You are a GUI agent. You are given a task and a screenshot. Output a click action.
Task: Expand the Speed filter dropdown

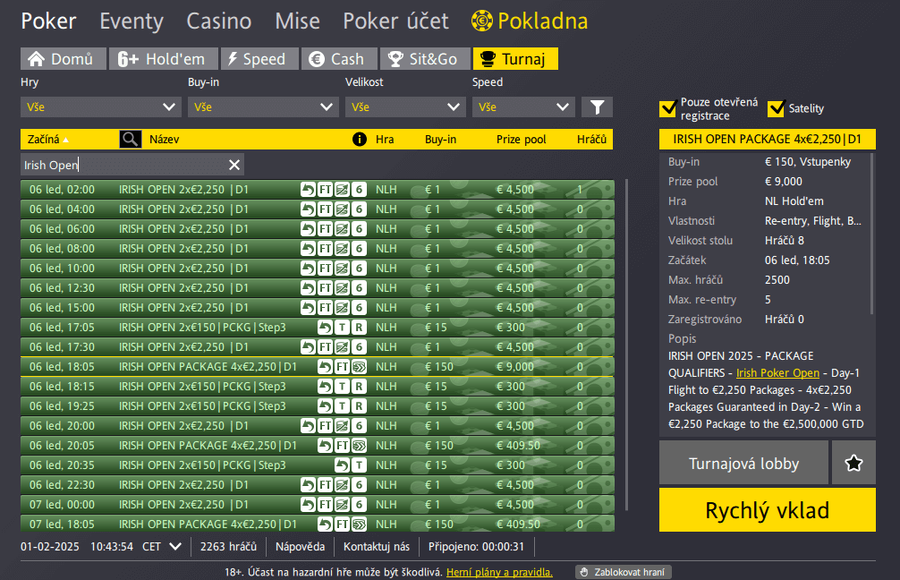point(523,107)
